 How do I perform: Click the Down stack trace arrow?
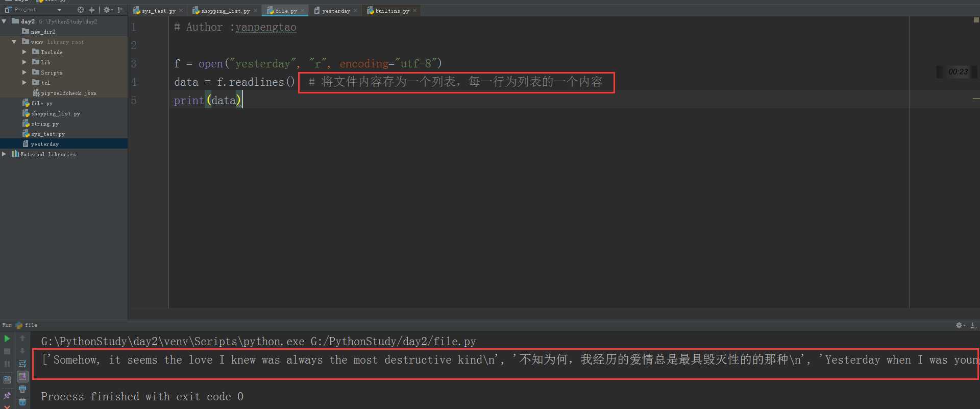pyautogui.click(x=22, y=351)
